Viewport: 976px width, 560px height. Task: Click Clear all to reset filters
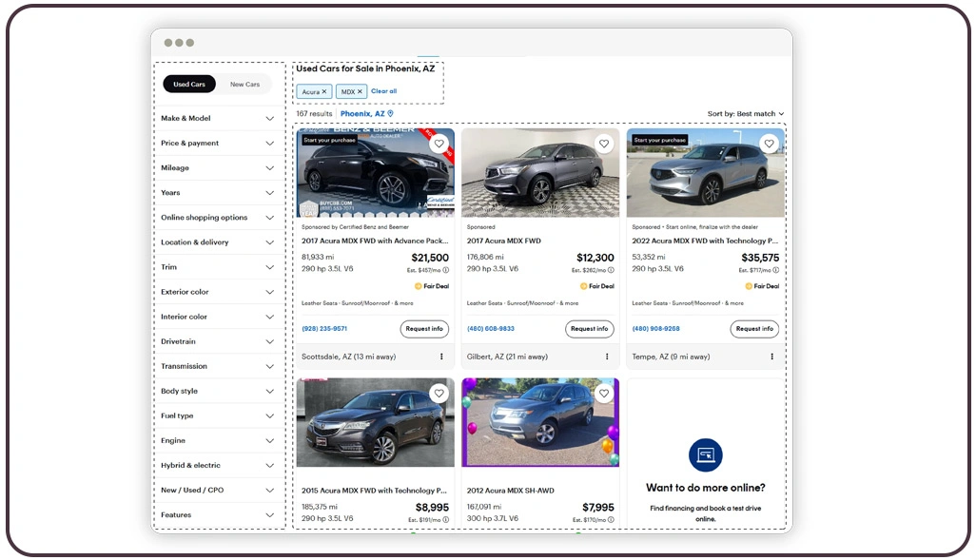pos(383,91)
